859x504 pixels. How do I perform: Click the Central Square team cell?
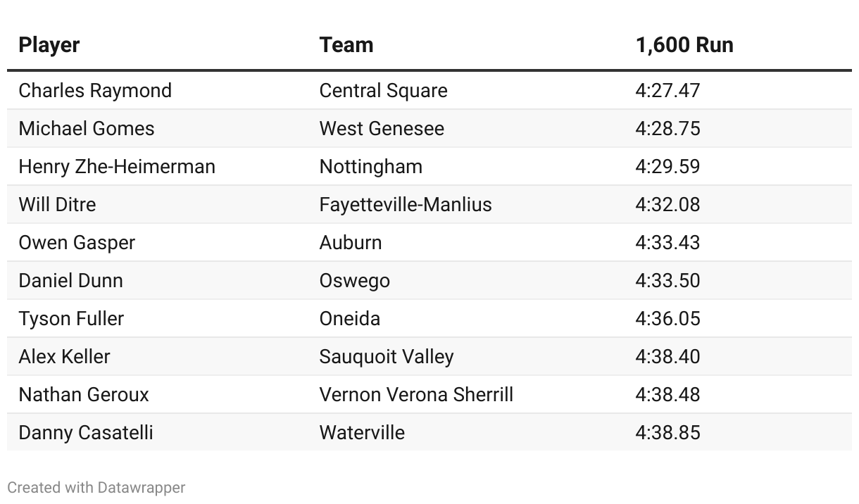tap(383, 91)
